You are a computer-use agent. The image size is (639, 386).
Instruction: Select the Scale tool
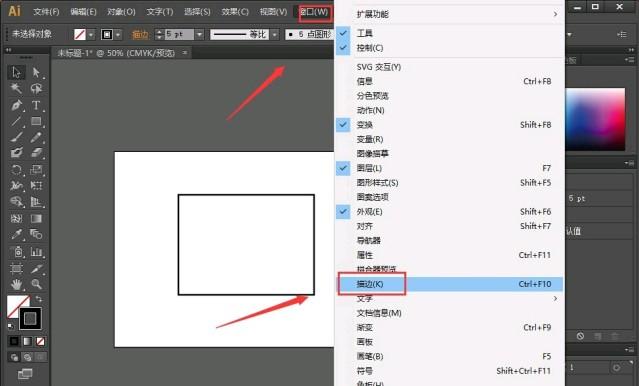pyautogui.click(x=36, y=170)
